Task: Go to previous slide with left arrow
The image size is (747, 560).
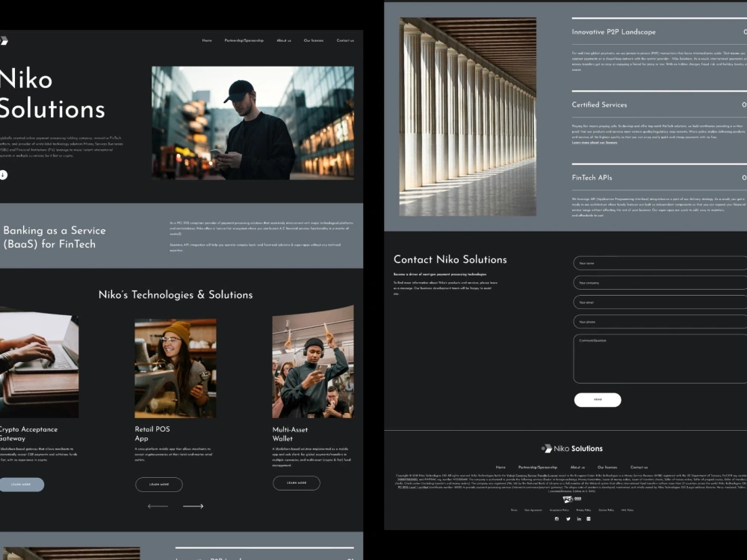Action: 158,506
